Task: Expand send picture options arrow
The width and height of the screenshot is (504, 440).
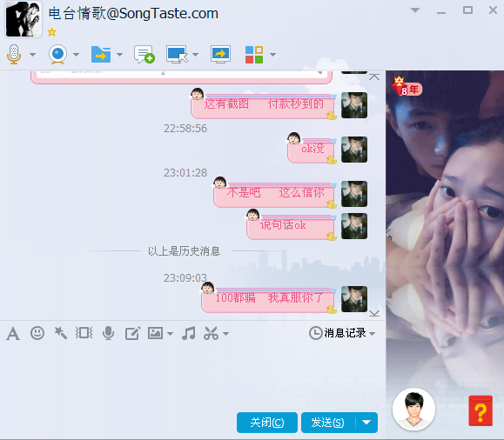Action: [171, 334]
